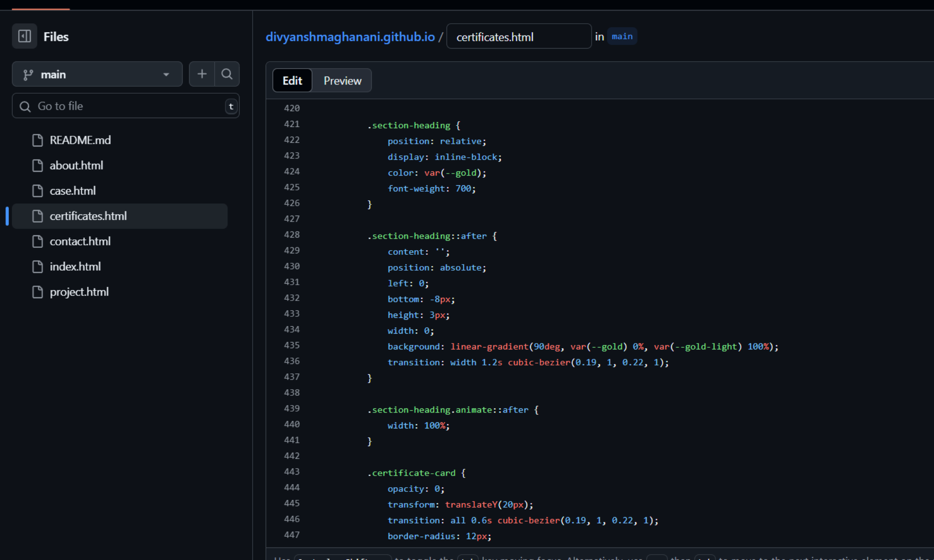Open divyanshmaghanani.github.io repository link

point(350,37)
